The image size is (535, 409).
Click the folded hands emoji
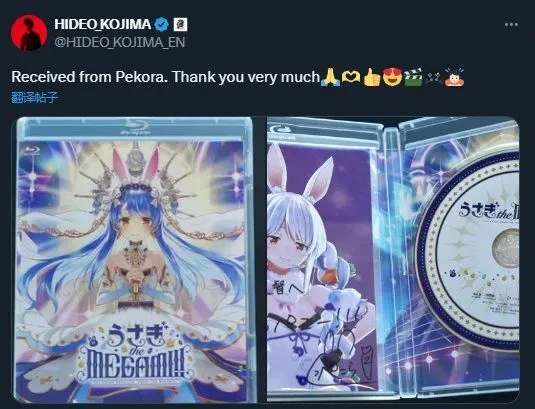(x=330, y=77)
